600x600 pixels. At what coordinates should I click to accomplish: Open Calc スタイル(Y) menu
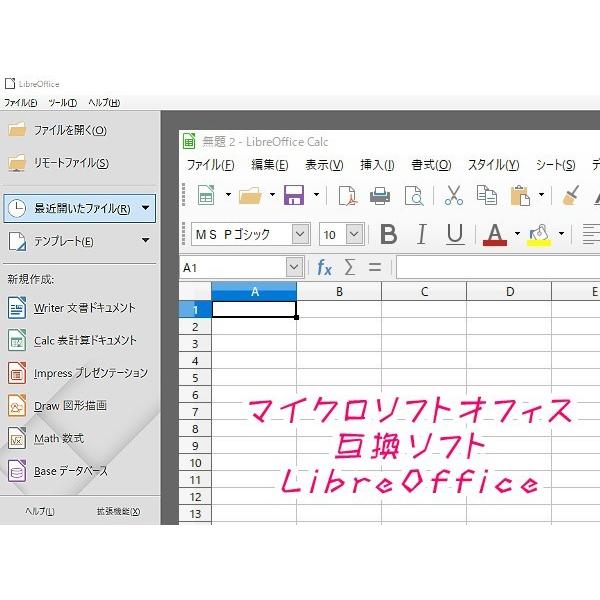click(x=494, y=165)
